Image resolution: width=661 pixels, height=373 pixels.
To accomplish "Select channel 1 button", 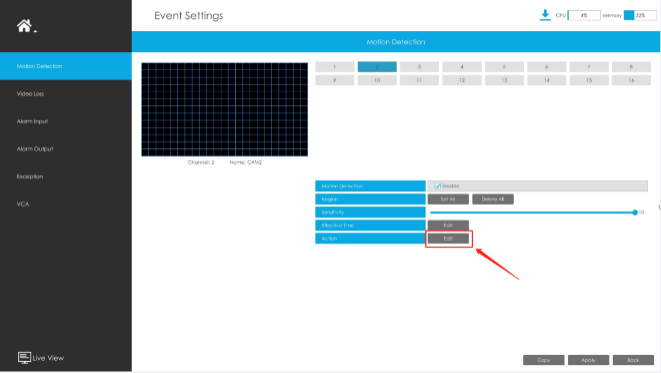I will point(335,67).
